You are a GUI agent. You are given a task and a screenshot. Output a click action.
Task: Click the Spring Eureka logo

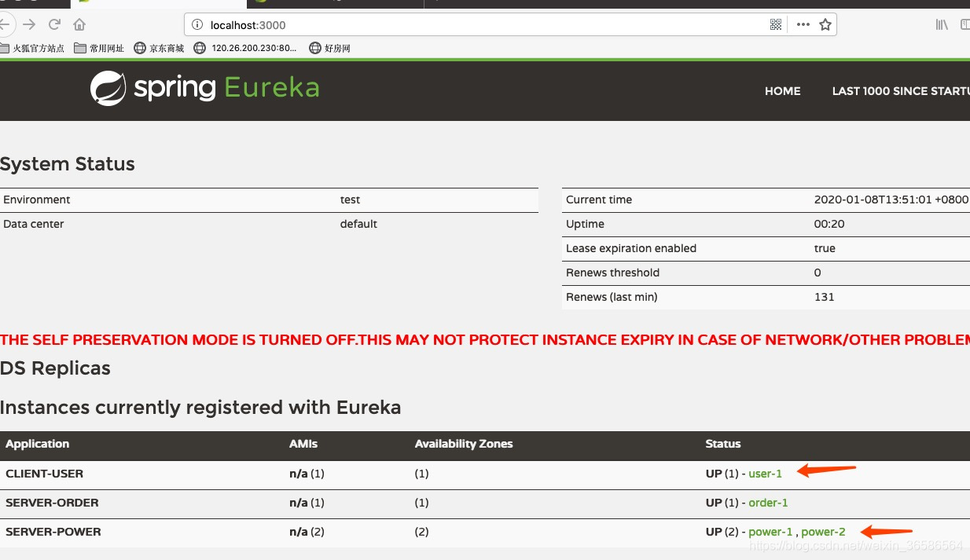click(x=204, y=88)
